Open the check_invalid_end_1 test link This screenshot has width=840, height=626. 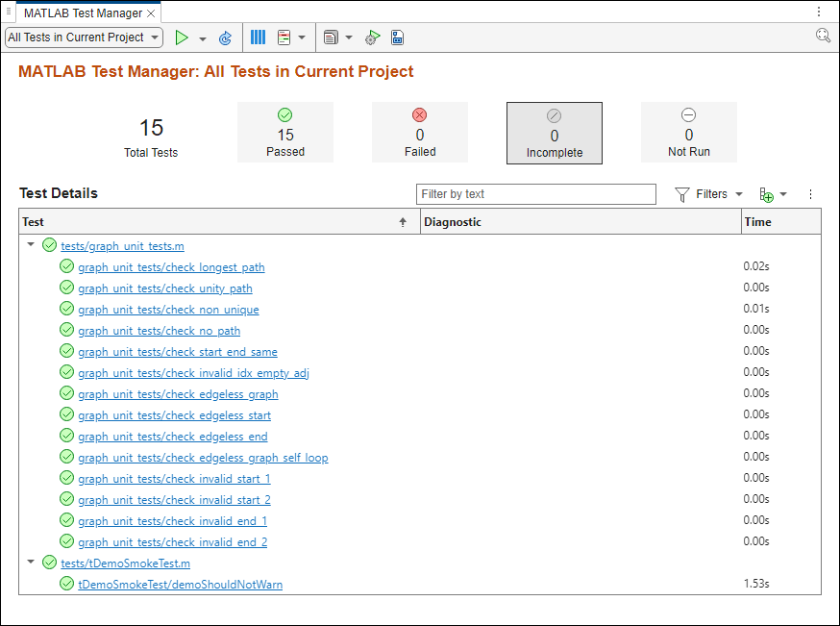point(172,521)
